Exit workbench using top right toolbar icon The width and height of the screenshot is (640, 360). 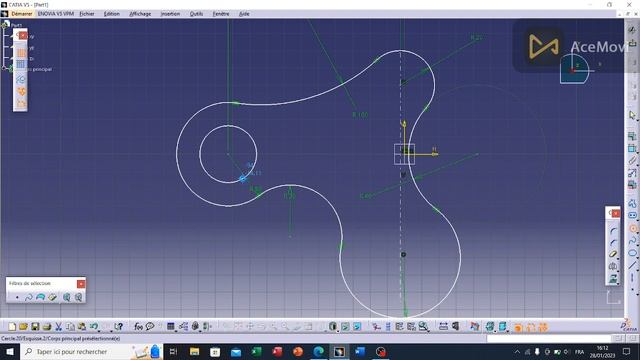click(632, 42)
